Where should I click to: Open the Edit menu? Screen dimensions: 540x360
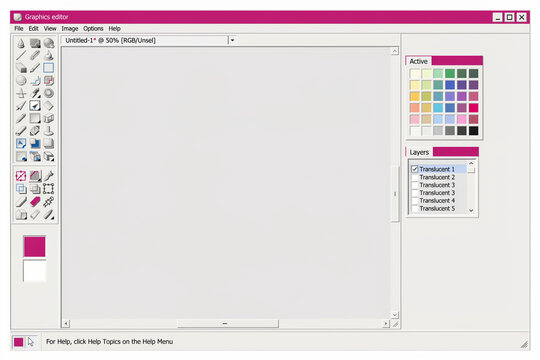(x=33, y=29)
